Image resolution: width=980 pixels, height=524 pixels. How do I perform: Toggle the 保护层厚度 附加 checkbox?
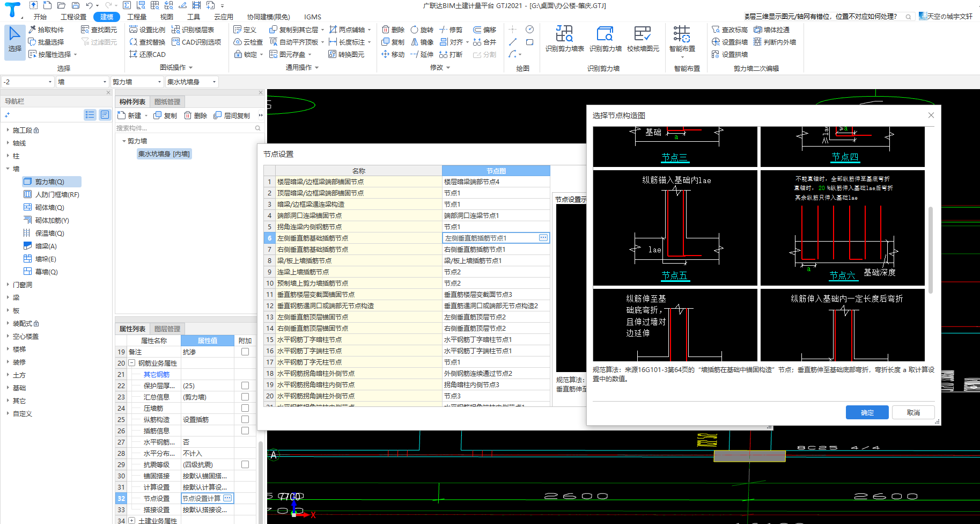point(245,385)
